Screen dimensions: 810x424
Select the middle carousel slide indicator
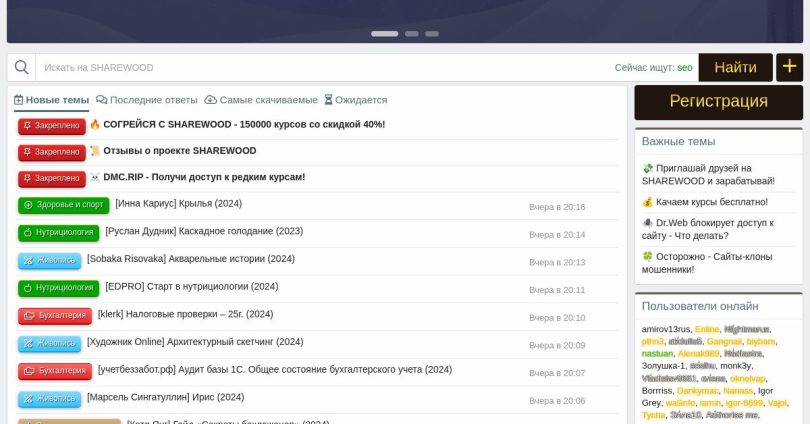click(411, 33)
